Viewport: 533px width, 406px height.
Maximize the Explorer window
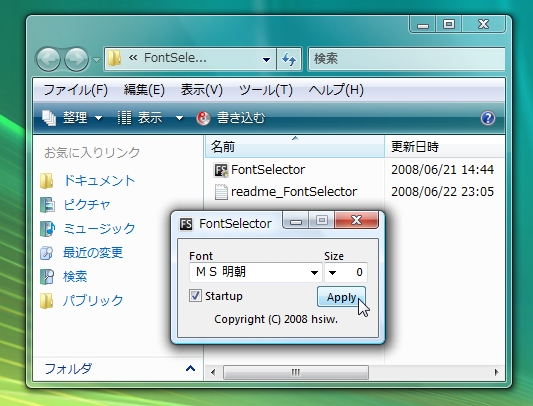[x=449, y=25]
